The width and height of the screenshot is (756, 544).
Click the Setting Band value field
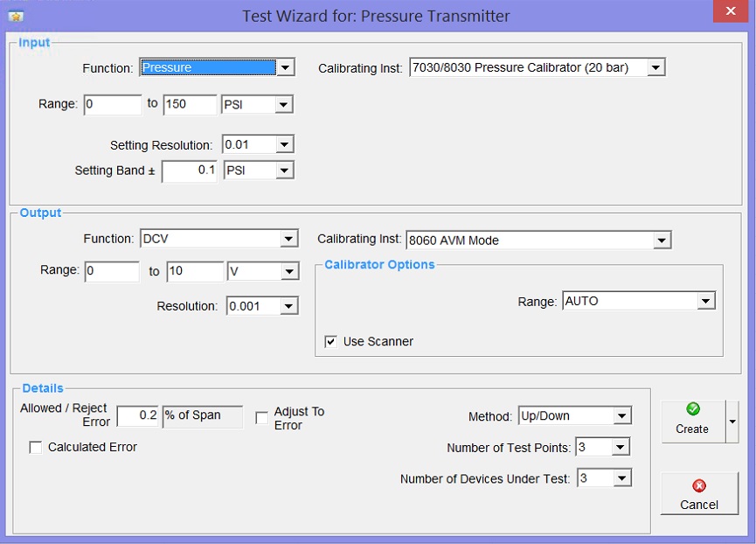(189, 171)
